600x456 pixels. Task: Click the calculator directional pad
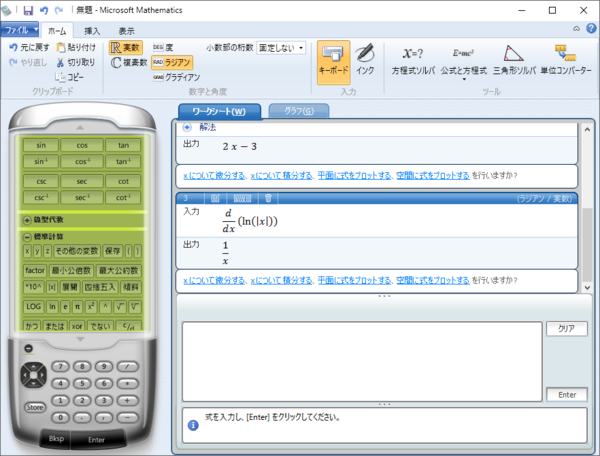[x=34, y=375]
